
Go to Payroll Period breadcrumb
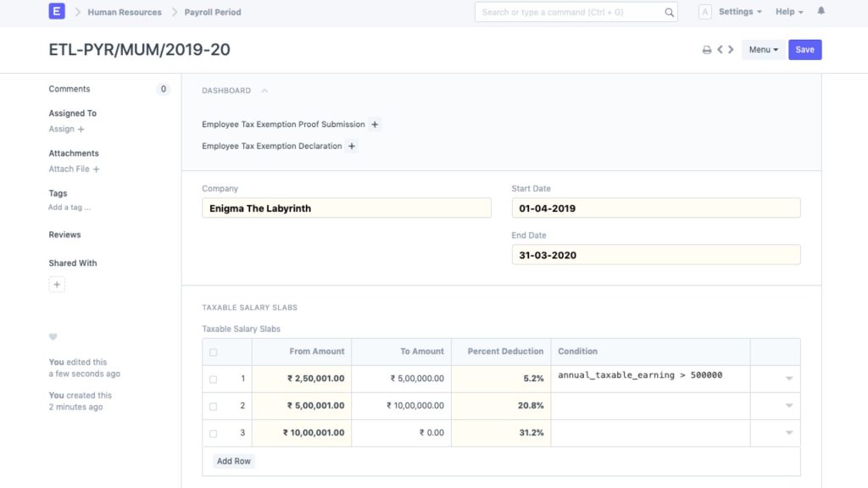point(213,12)
